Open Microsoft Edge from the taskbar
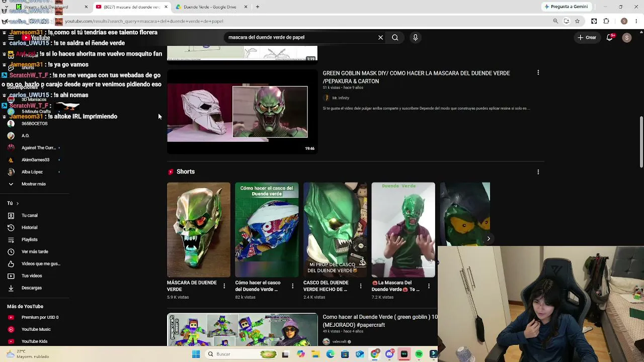 [330, 354]
